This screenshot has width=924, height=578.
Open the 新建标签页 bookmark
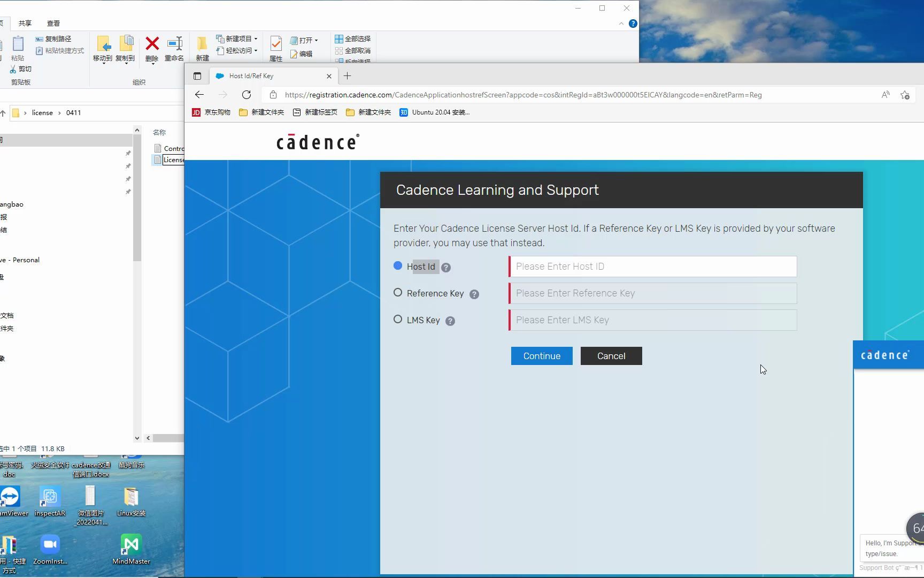[315, 112]
